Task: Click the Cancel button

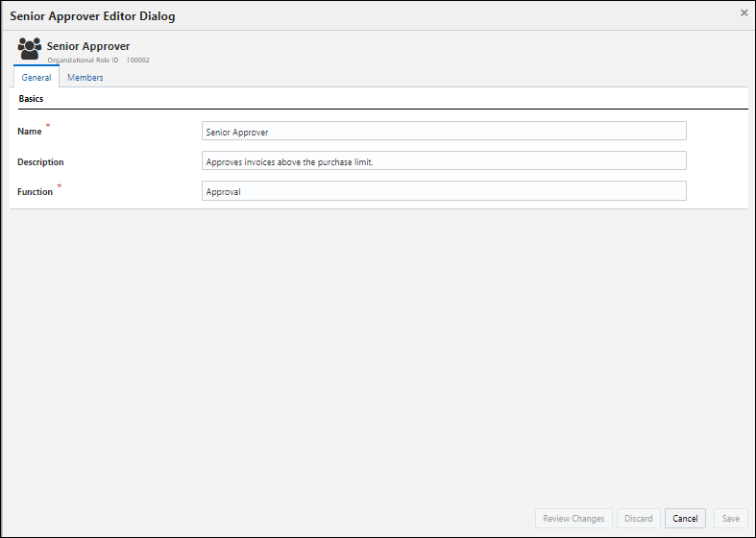Action: tap(685, 518)
